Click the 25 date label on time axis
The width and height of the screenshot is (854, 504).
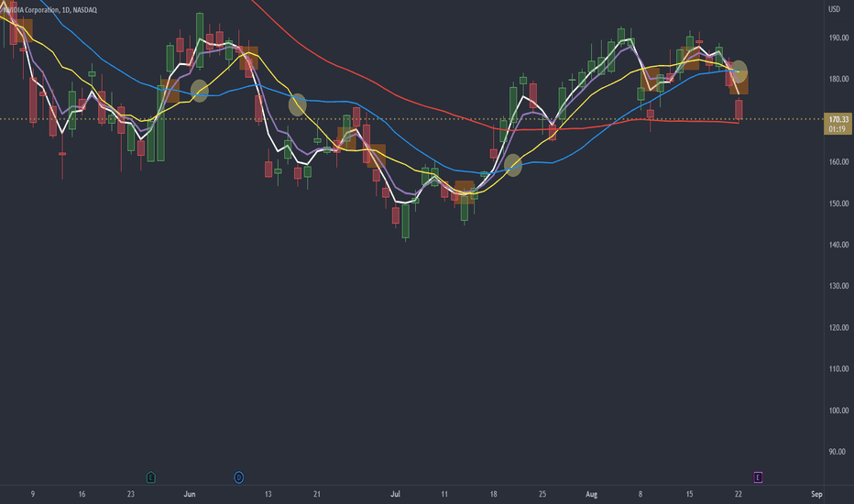tap(542, 494)
